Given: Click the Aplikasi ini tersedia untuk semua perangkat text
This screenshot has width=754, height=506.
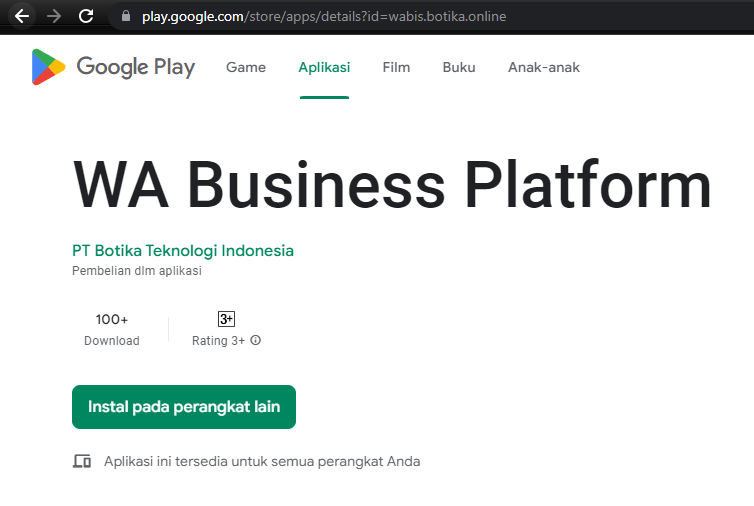Looking at the screenshot, I should (262, 462).
